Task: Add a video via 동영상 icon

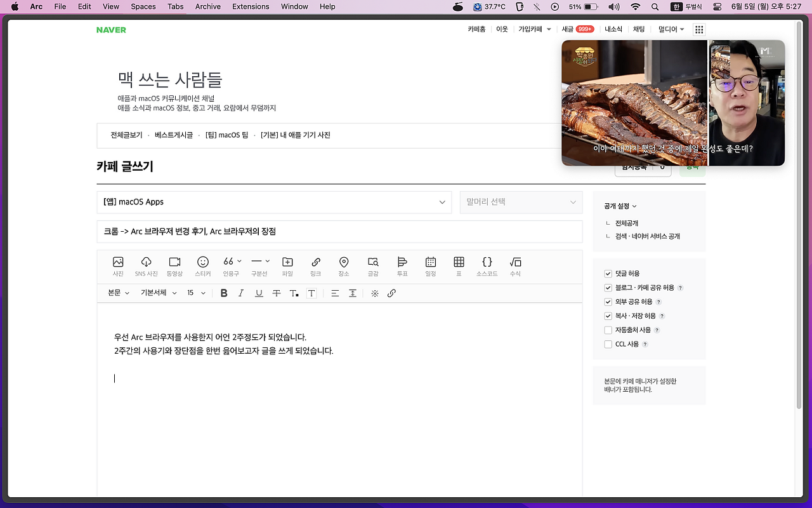Action: click(x=174, y=266)
